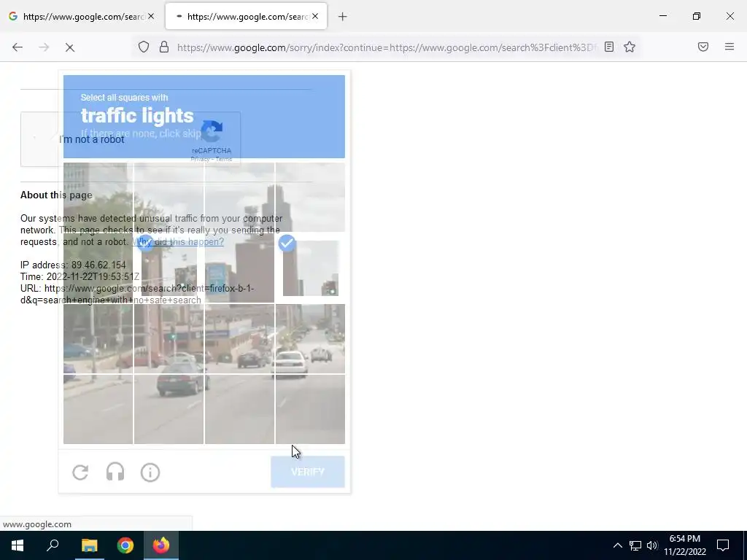Image resolution: width=747 pixels, height=560 pixels.
Task: Click the VERIFY button
Action: (308, 472)
